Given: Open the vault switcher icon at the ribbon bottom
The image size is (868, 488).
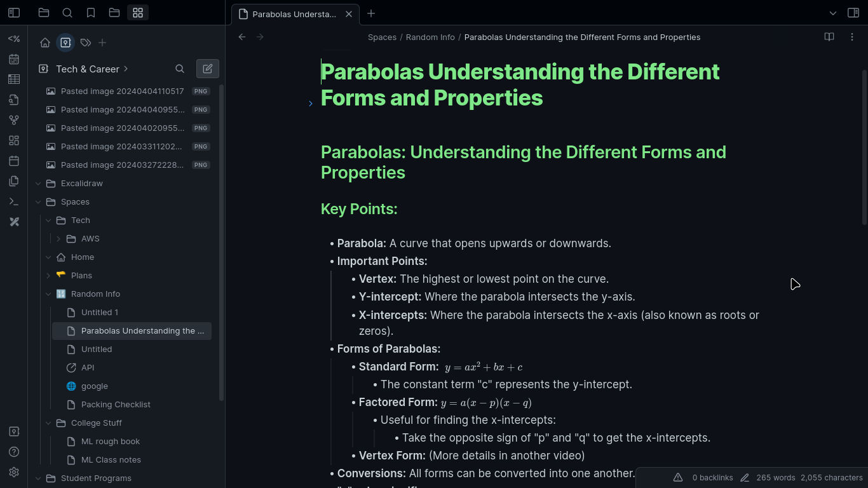Looking at the screenshot, I should pyautogui.click(x=14, y=431).
